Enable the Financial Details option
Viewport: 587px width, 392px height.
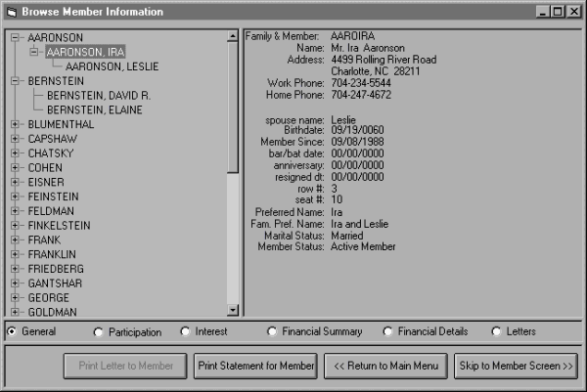point(387,332)
